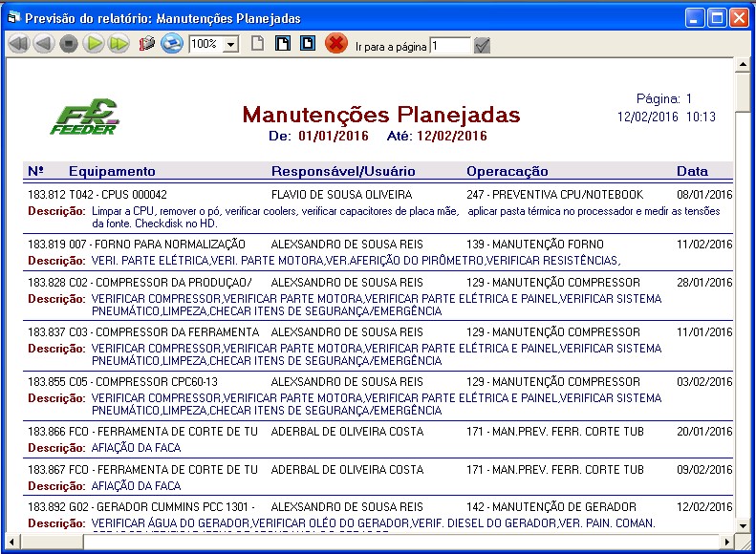Click '247 - PREVENTIVA CPU/NOTEBOOK' operation
The height and width of the screenshot is (554, 756).
tap(554, 195)
